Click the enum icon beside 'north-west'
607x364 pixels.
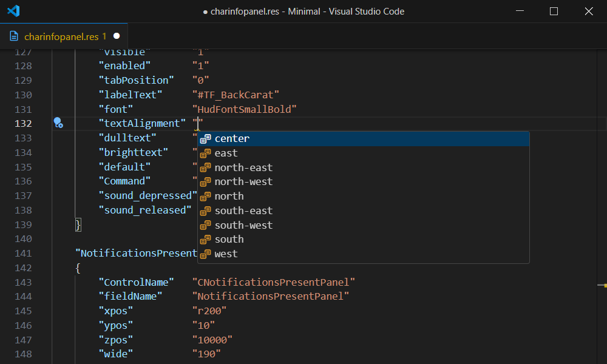pyautogui.click(x=206, y=182)
